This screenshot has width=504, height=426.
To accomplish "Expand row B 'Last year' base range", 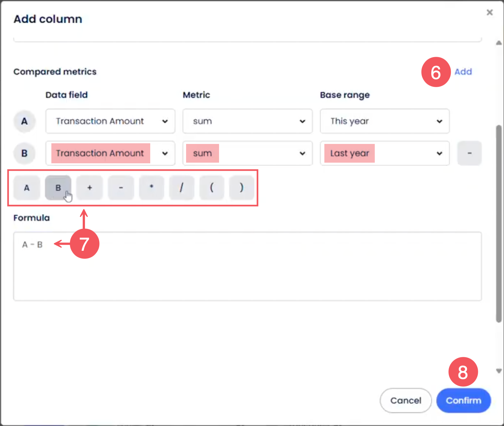I will click(384, 153).
